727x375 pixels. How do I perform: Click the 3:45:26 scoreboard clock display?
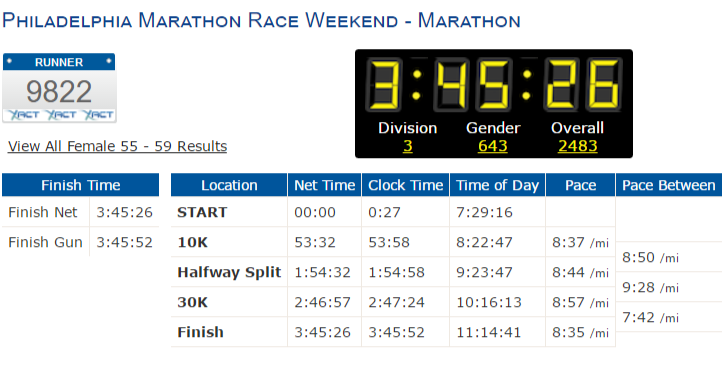[494, 84]
